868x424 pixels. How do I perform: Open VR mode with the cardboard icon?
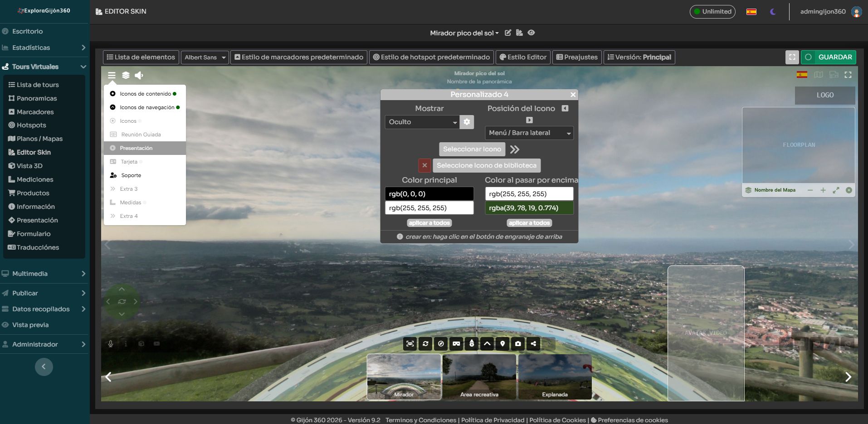coord(456,344)
